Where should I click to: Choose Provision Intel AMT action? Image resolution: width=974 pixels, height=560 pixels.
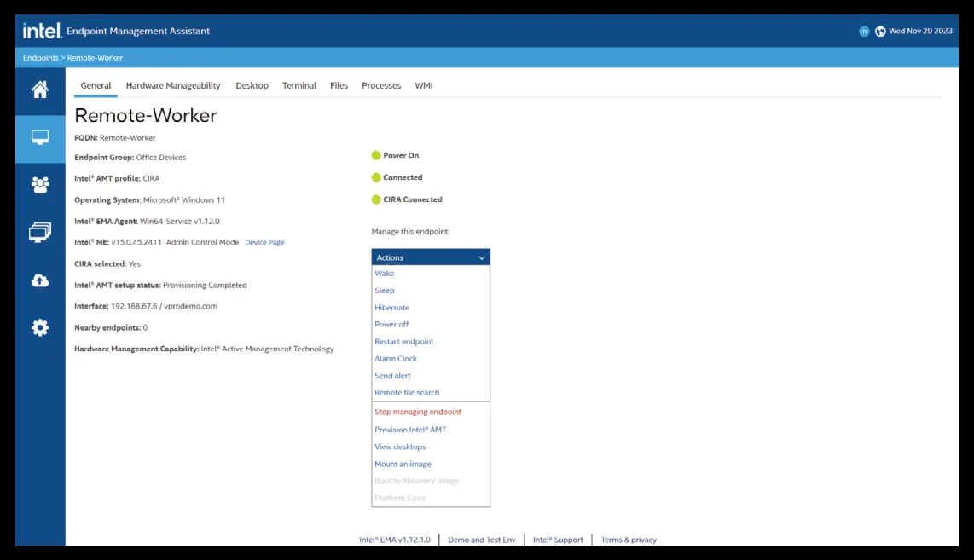coord(410,430)
